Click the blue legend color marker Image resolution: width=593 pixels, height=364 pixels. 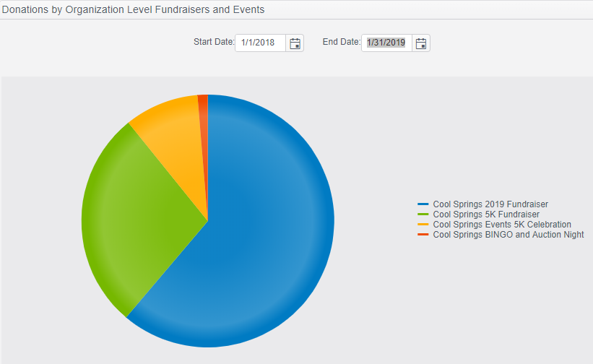[423, 204]
